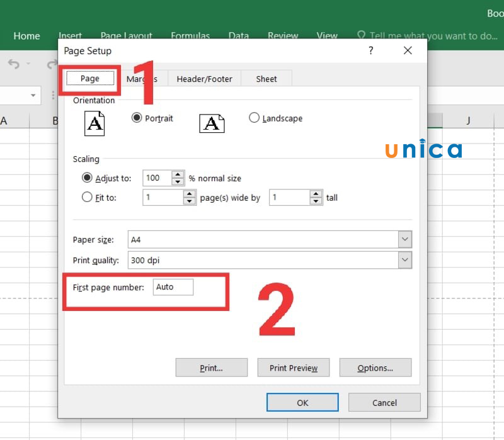504x440 pixels.
Task: Open the View ribbon tab
Action: coord(327,35)
